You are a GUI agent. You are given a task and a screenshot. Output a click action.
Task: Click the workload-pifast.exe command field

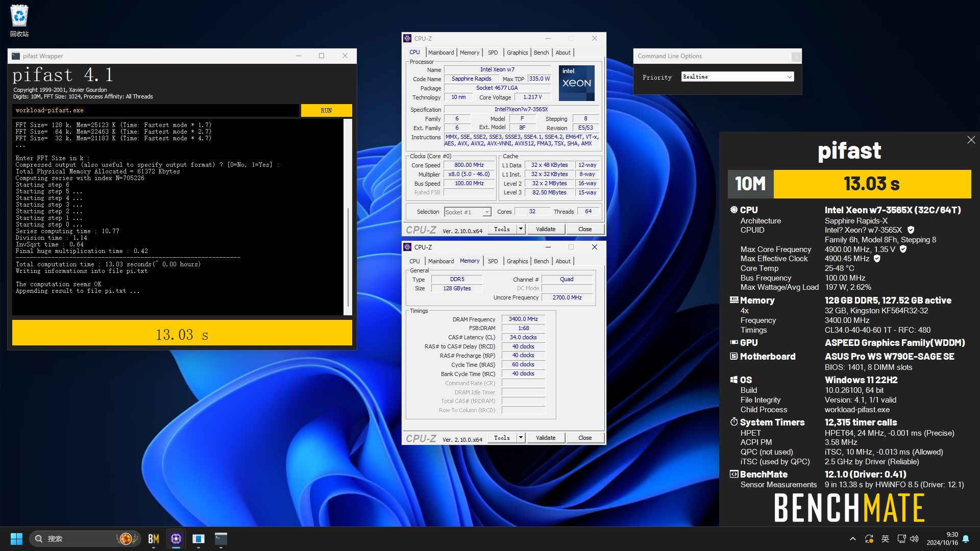tap(156, 110)
